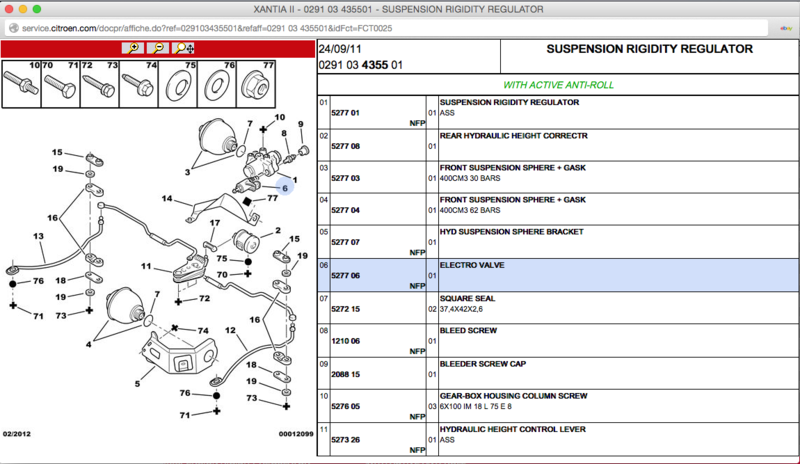The width and height of the screenshot is (800, 464).
Task: Select washer thumbnail number 75
Action: click(178, 84)
